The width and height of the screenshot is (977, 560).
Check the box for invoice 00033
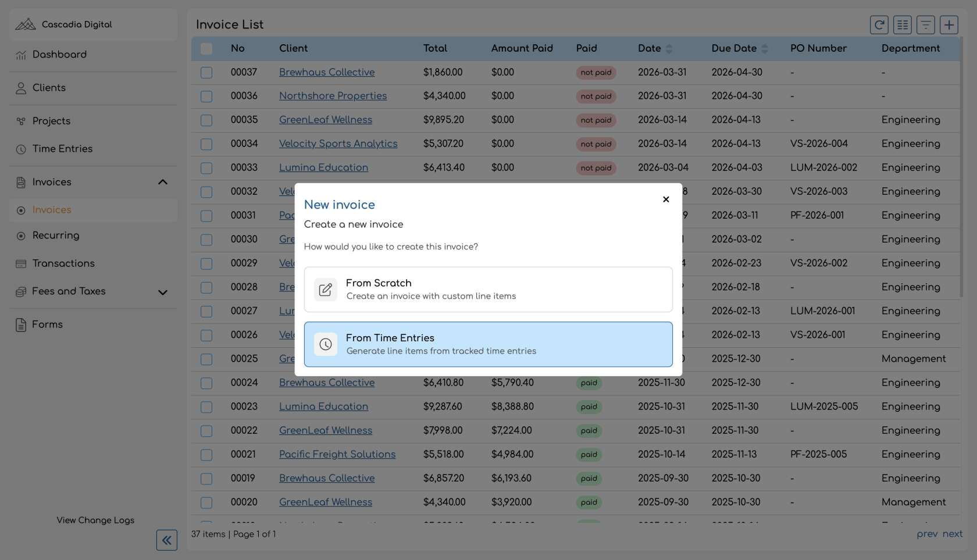[x=206, y=168]
